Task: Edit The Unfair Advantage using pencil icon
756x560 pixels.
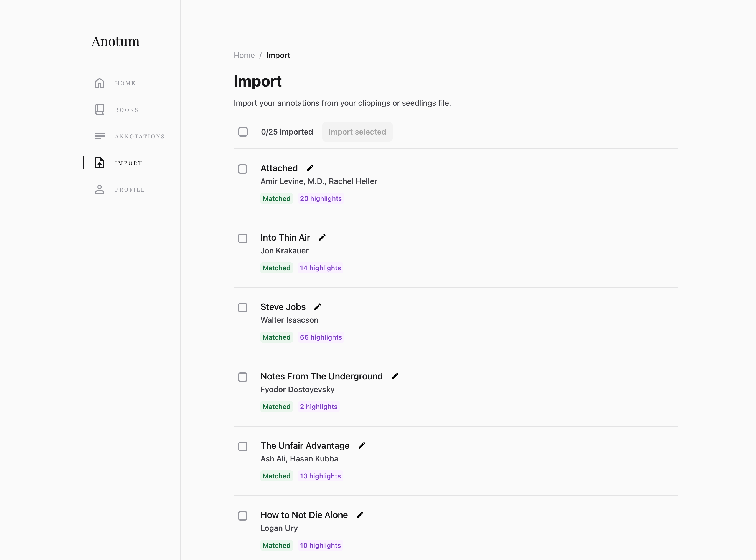Action: pos(362,445)
